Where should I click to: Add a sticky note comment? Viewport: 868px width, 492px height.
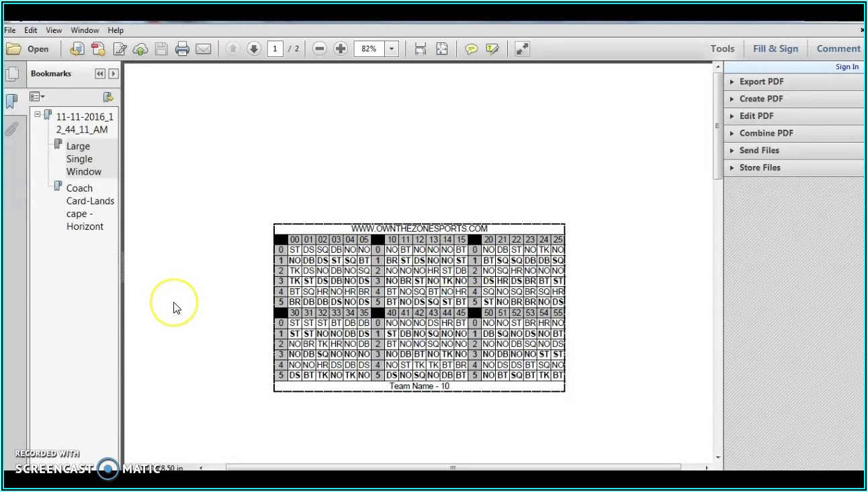pyautogui.click(x=472, y=48)
